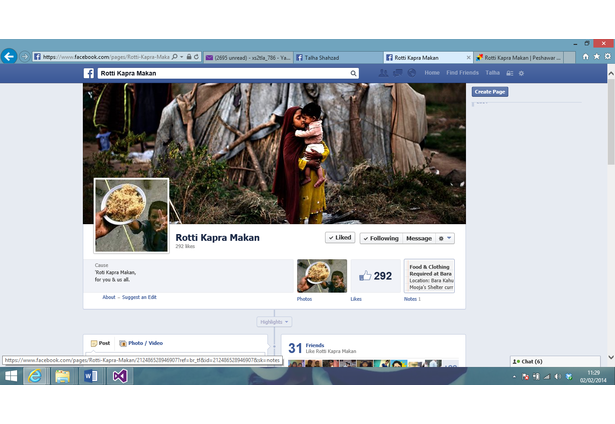615x424 pixels.
Task: Click the Facebook logo icon
Action: coord(89,73)
